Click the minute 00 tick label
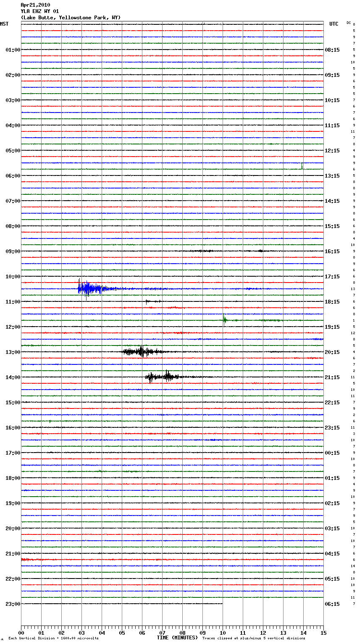The width and height of the screenshot is (357, 644). click(21, 633)
